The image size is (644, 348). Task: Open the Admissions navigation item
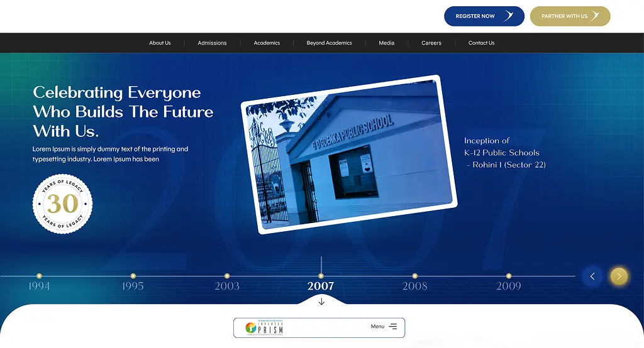pos(212,43)
